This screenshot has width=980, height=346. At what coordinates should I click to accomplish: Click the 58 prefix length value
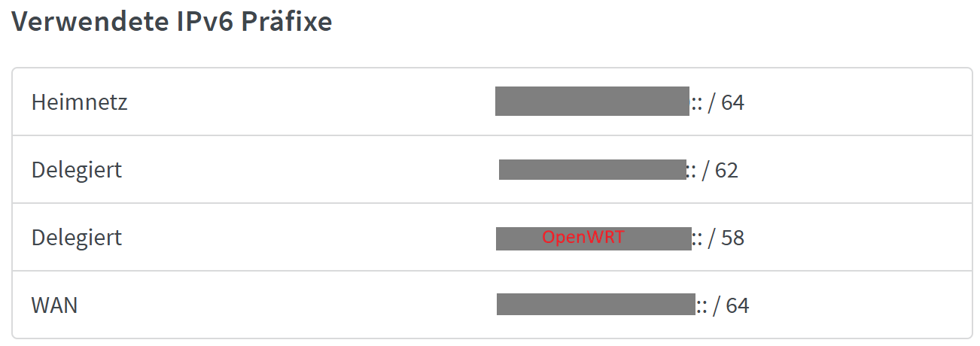[x=732, y=238]
